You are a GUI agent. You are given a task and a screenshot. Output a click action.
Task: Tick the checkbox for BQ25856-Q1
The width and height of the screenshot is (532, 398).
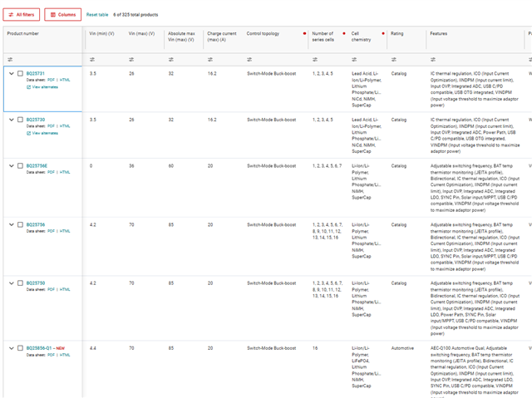pos(20,348)
